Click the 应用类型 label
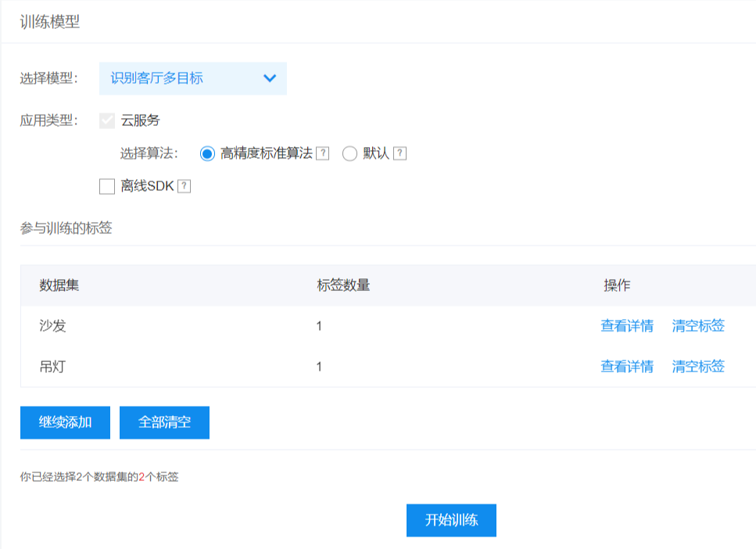Screen dimensions: 756x549 (x=48, y=120)
